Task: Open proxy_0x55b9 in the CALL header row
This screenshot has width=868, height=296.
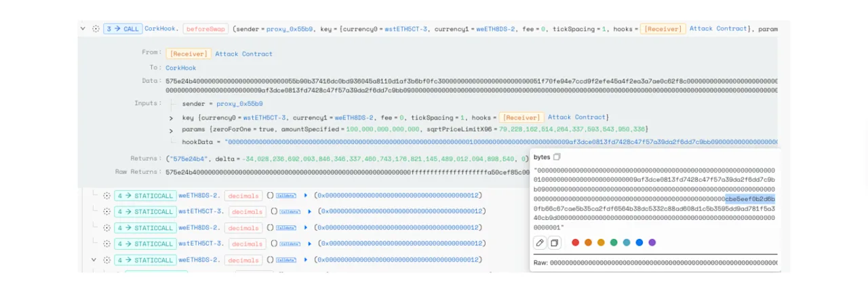Action: (290, 29)
